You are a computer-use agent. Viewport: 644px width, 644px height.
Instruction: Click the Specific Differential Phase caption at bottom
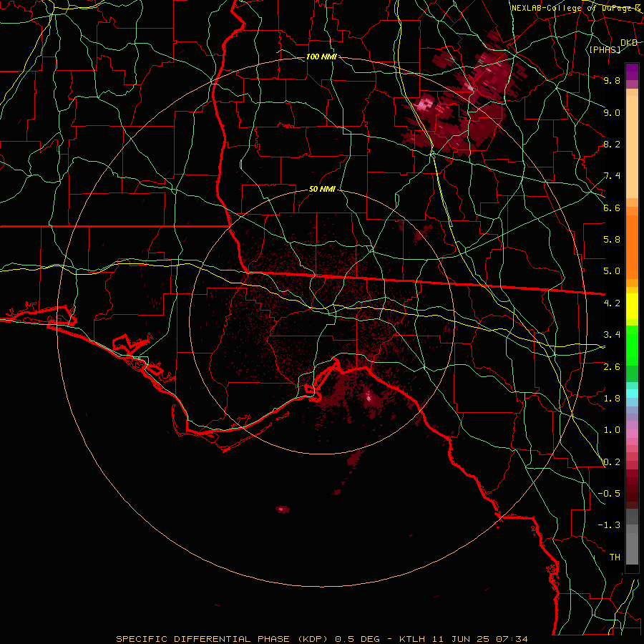pyautogui.click(x=322, y=639)
